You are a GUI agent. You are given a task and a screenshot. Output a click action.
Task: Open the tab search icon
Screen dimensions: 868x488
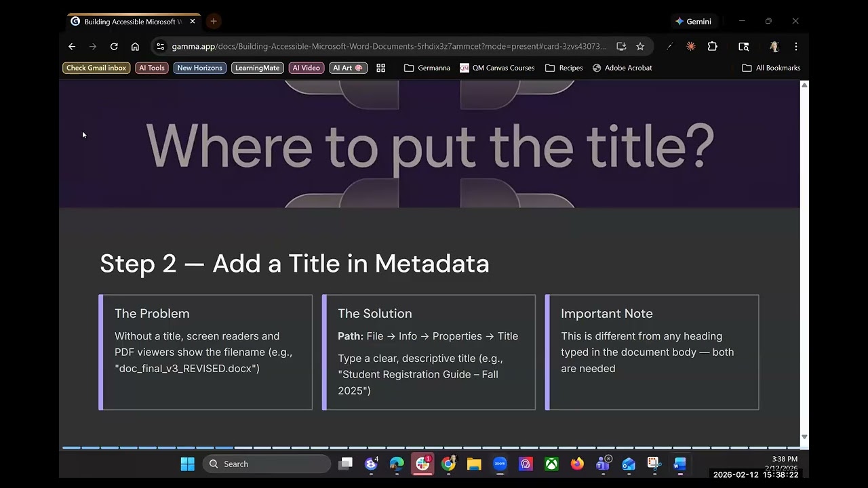744,47
